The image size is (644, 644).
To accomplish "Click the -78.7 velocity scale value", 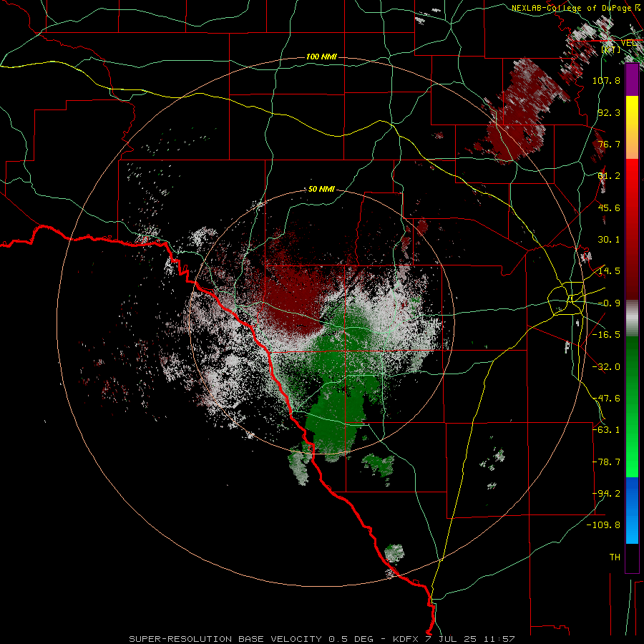I will pos(606,462).
